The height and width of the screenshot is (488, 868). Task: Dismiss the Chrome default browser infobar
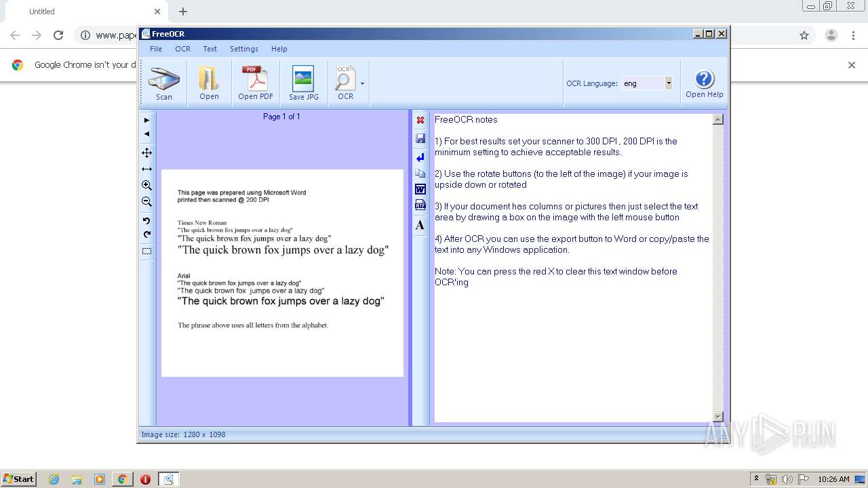pyautogui.click(x=852, y=65)
